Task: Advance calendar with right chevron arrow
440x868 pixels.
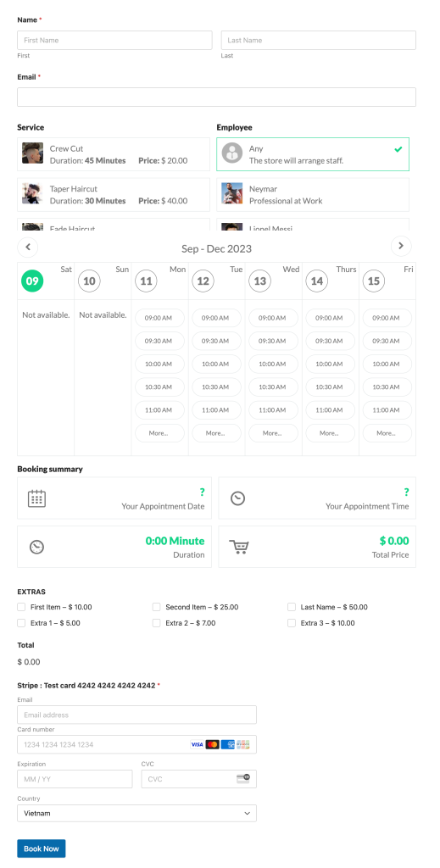Action: click(x=401, y=246)
